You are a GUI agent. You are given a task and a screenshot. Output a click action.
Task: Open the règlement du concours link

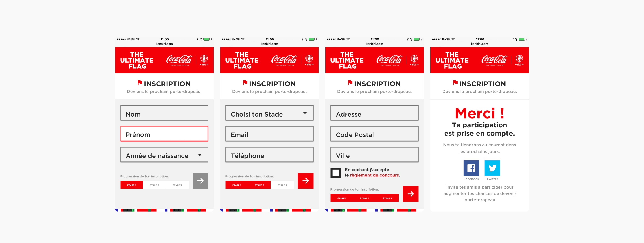click(x=374, y=175)
